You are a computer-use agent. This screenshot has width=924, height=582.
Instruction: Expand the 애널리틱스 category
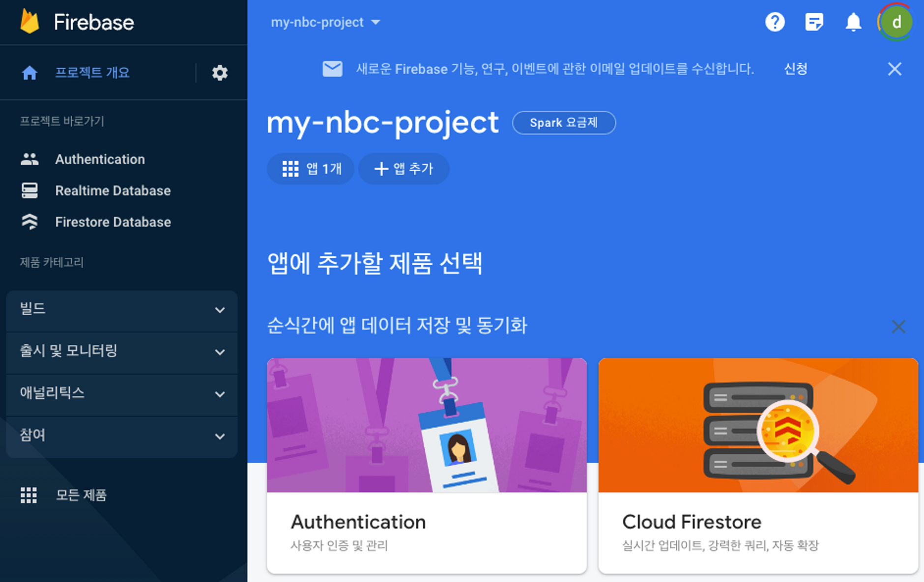click(x=121, y=394)
